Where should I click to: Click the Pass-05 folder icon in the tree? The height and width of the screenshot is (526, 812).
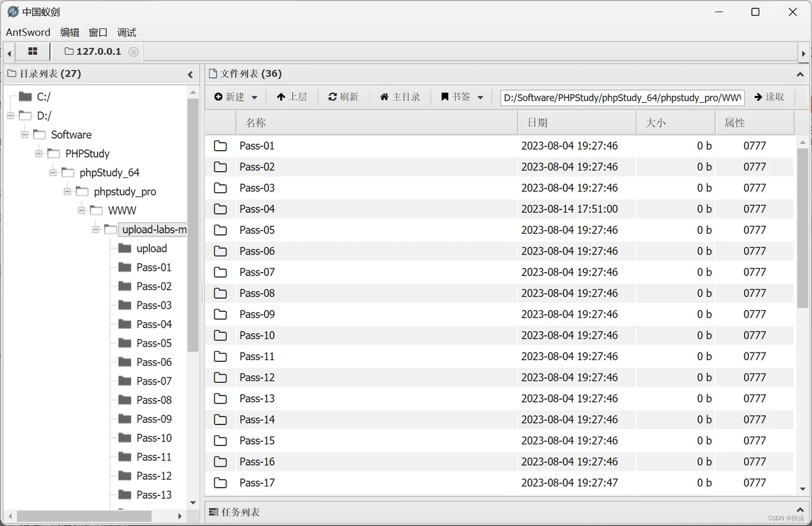tap(125, 343)
